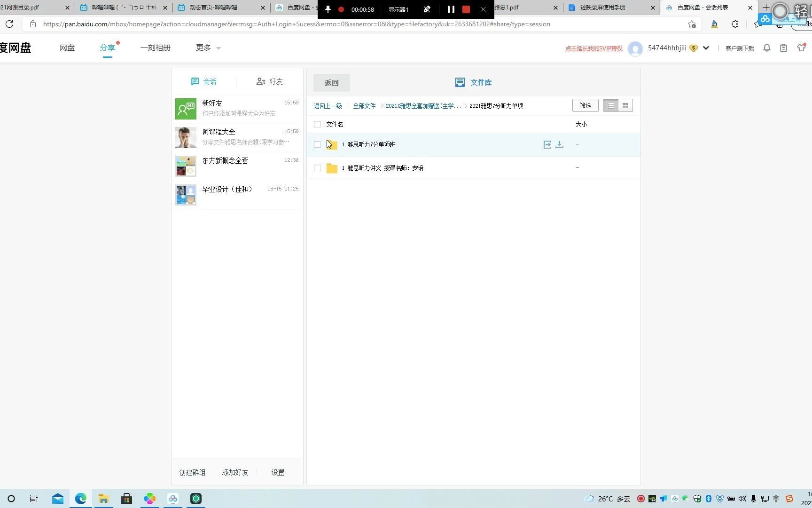812x508 pixels.
Task: Reload the browser page
Action: click(x=9, y=24)
